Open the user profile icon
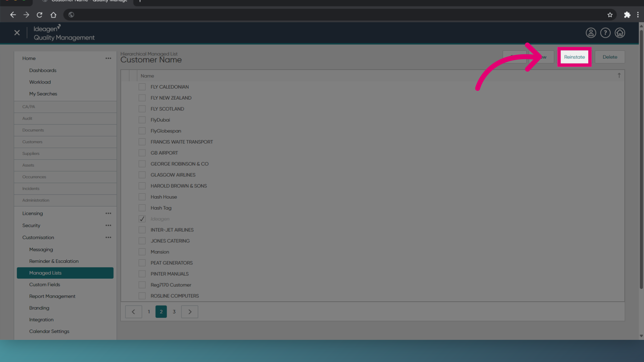 click(591, 33)
